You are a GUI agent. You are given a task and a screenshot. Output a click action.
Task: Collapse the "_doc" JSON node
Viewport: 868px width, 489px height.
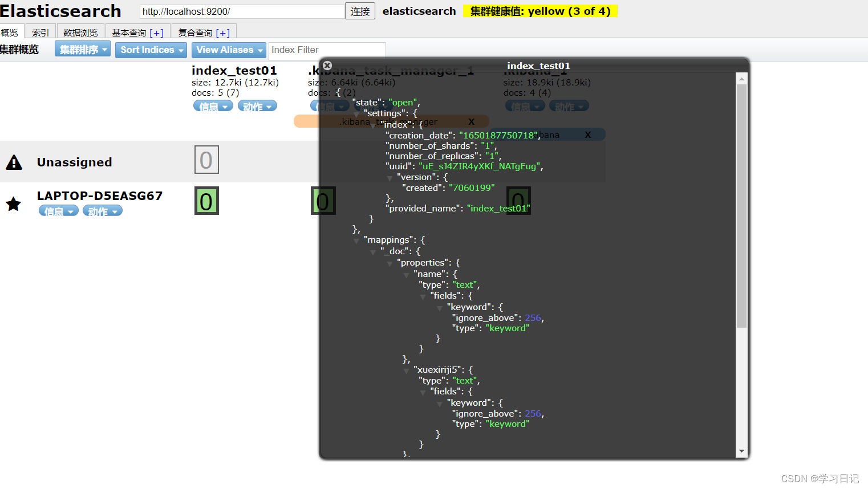[373, 252]
